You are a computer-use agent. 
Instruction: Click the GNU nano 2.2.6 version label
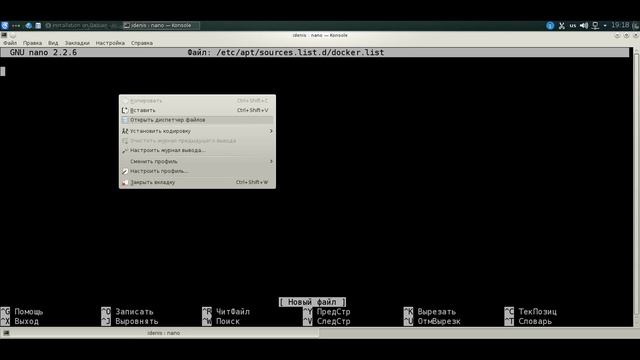(x=43, y=52)
